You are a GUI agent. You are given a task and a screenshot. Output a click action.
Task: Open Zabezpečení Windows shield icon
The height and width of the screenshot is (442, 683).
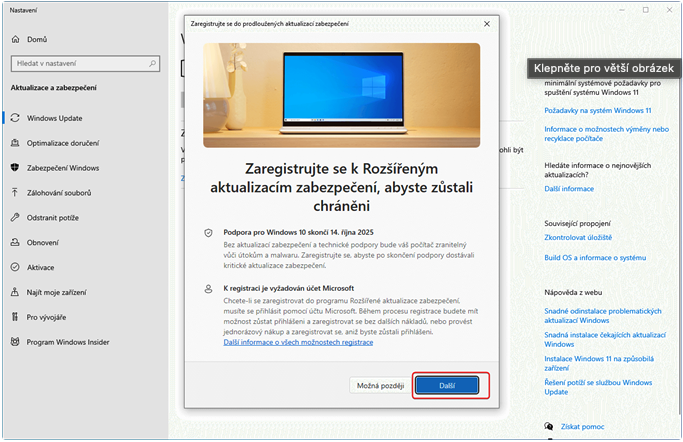tap(15, 168)
